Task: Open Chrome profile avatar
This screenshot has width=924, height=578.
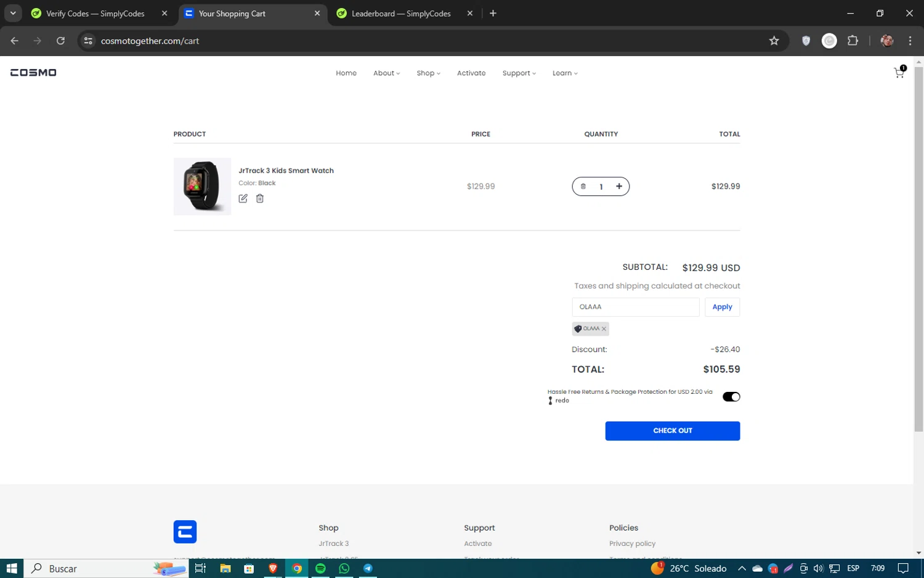Action: (x=887, y=41)
